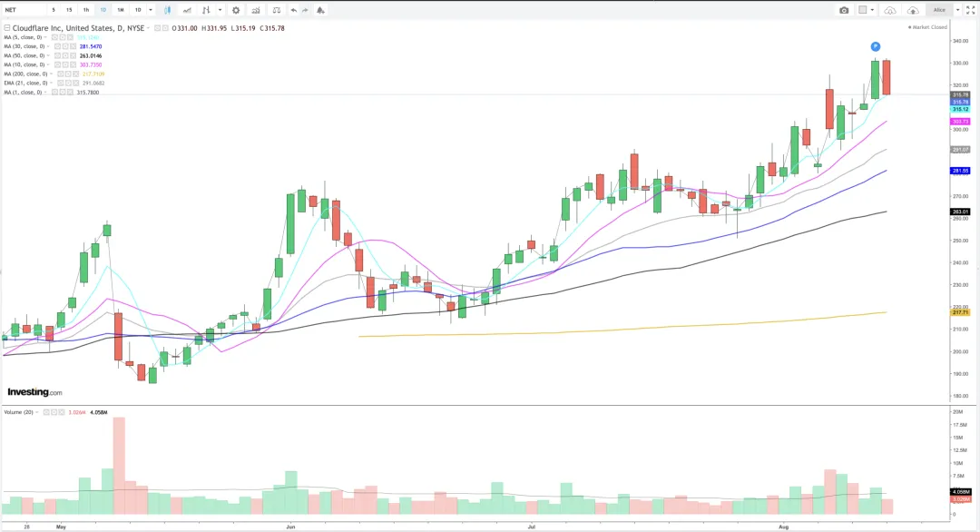
Task: Open settings icon for MA 30 indicator
Action: (65, 46)
